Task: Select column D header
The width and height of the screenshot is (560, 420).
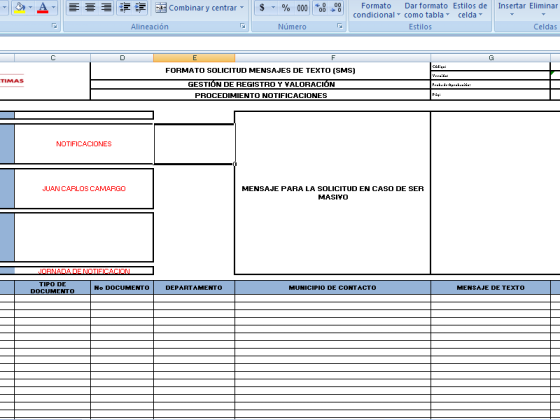Action: 122,58
